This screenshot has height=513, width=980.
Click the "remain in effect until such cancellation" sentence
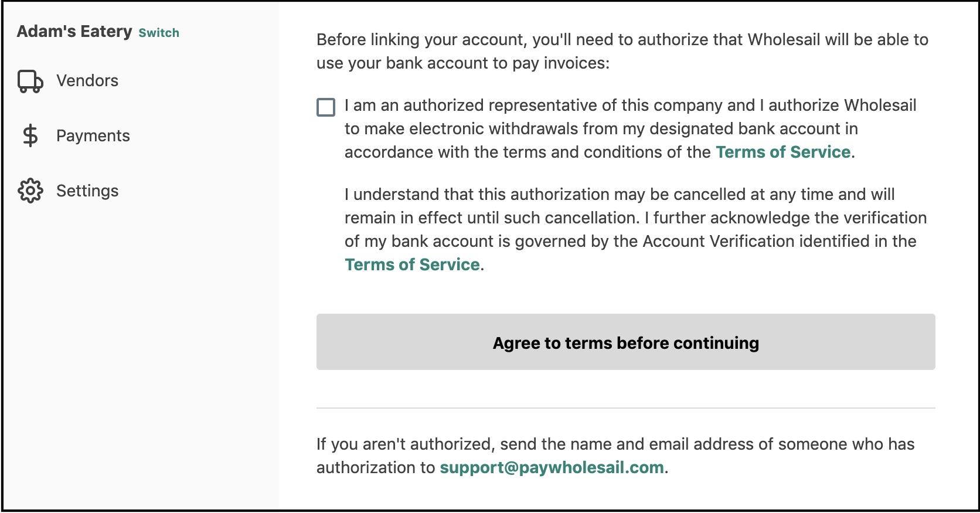492,218
